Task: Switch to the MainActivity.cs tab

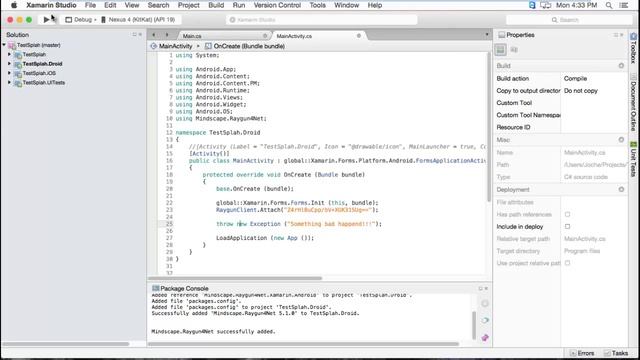Action: pyautogui.click(x=294, y=36)
